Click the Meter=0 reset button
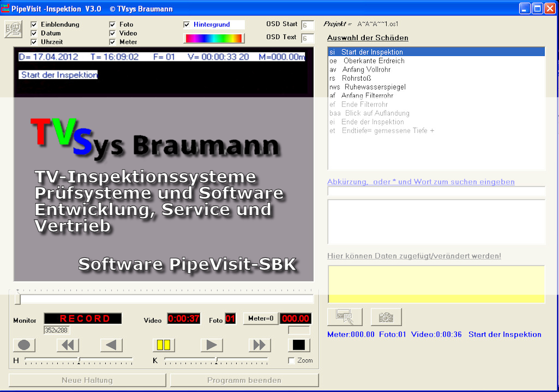 (261, 318)
